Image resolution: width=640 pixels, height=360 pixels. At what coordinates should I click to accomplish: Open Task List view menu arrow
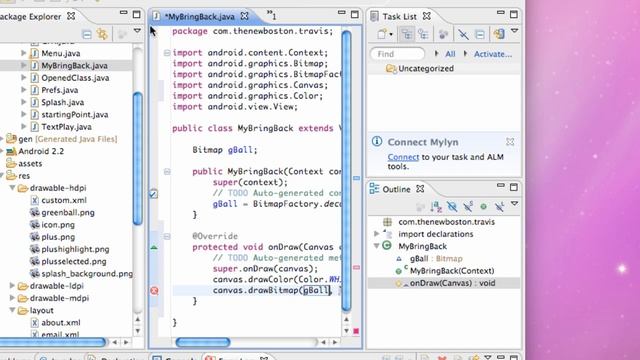tap(515, 31)
